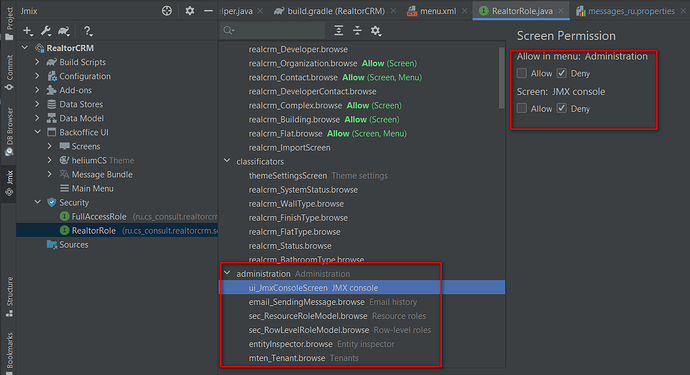Image resolution: width=690 pixels, height=375 pixels.
Task: Close the RealtorRole.java tab
Action: tap(561, 11)
